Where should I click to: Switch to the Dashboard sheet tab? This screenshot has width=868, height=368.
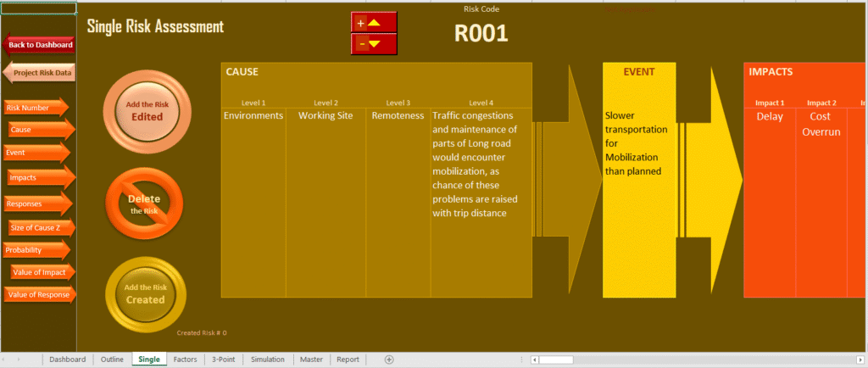[x=67, y=360]
